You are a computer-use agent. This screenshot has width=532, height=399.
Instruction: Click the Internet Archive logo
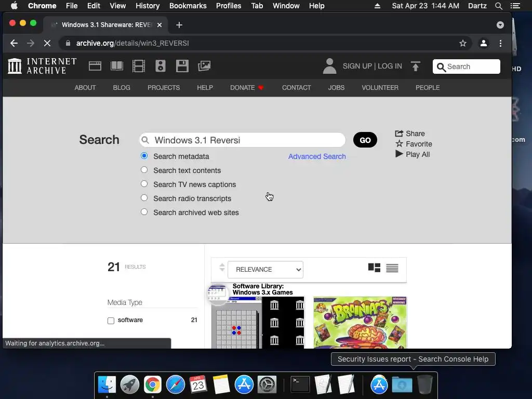(x=42, y=66)
